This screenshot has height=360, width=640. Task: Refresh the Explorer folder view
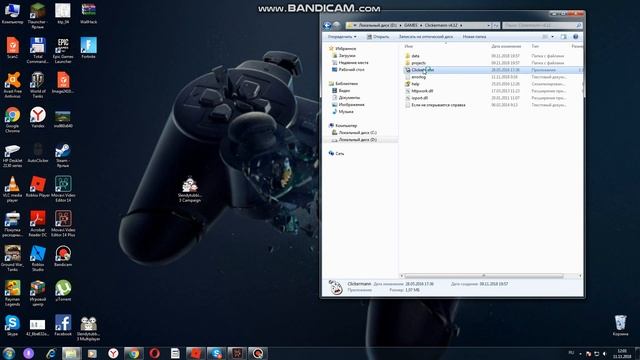496,25
